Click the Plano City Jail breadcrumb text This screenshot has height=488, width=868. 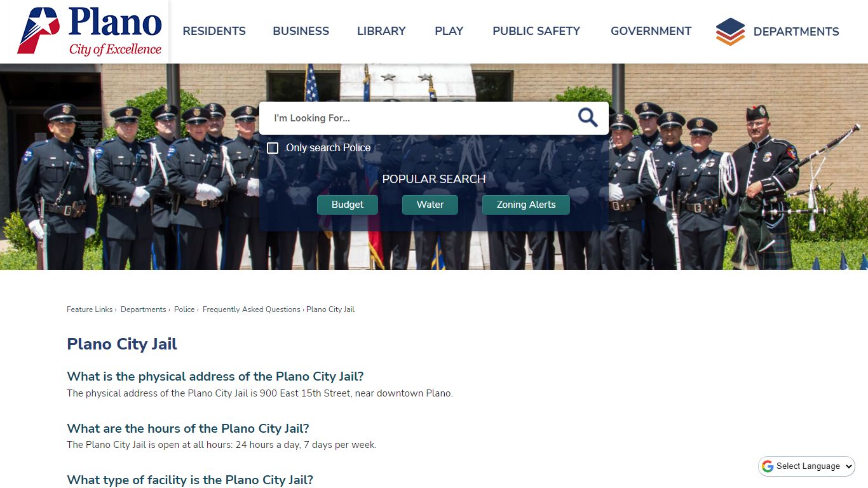tap(330, 309)
